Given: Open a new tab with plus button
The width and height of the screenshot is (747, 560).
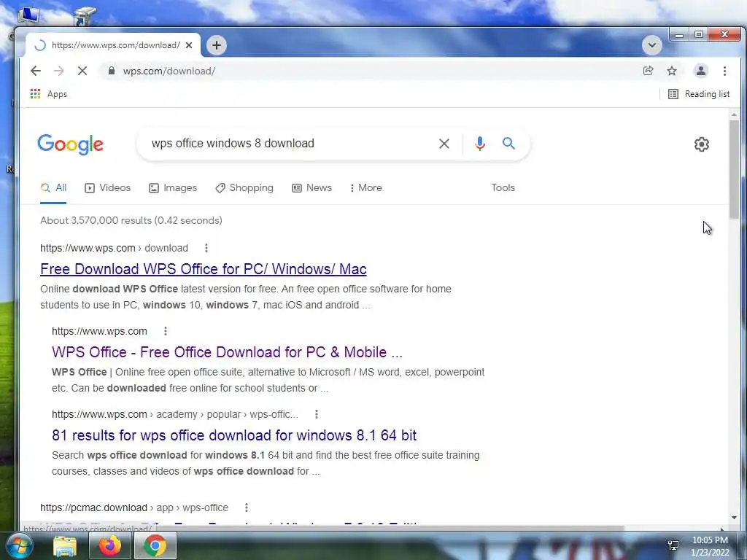Looking at the screenshot, I should pyautogui.click(x=216, y=45).
